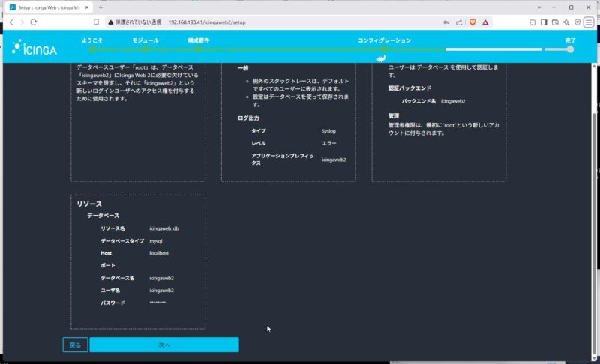Screen dimensions: 600x364
Task: Go to the 構成要件 wizard step
Action: pos(198,40)
